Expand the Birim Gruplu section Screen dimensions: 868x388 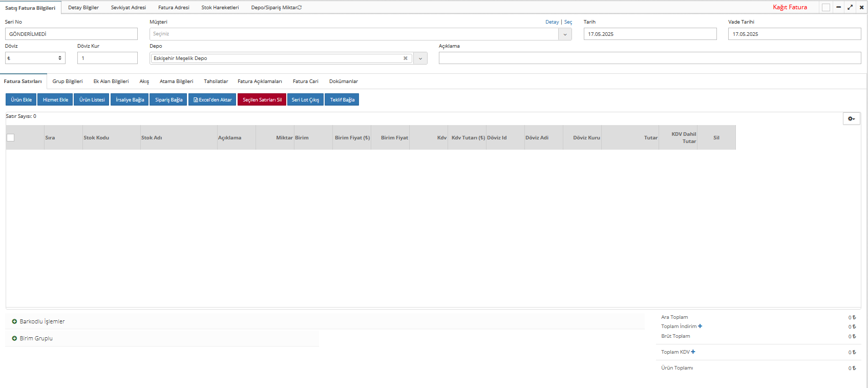14,338
